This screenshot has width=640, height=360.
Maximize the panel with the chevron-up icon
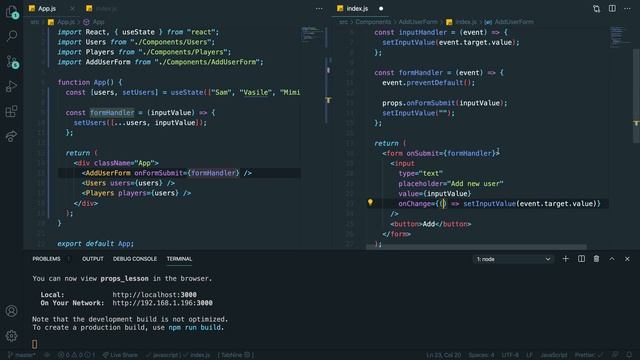coord(612,259)
